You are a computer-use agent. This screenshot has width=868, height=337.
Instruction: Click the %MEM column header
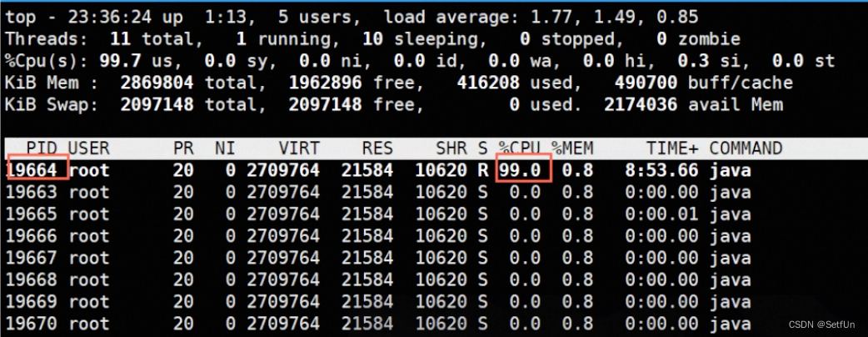click(571, 148)
